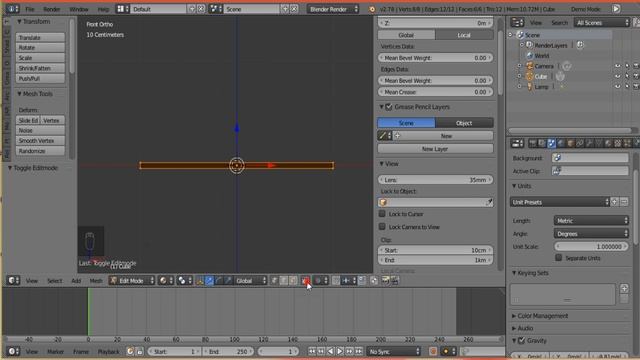
Task: Toggle limit selection to visible icon
Action: point(306,281)
